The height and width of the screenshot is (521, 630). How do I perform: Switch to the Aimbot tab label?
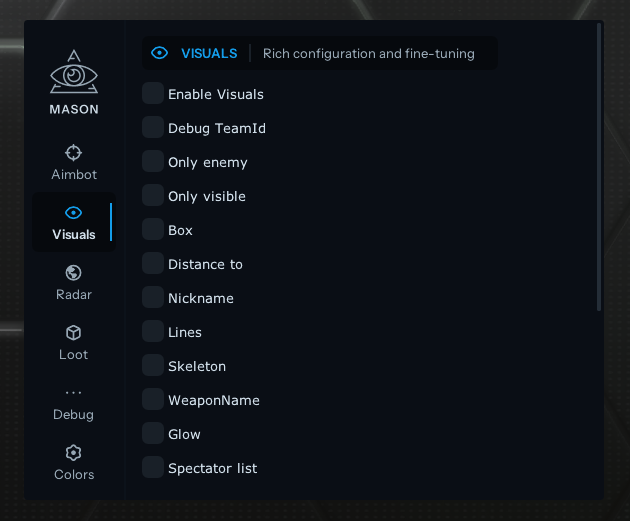coord(74,175)
